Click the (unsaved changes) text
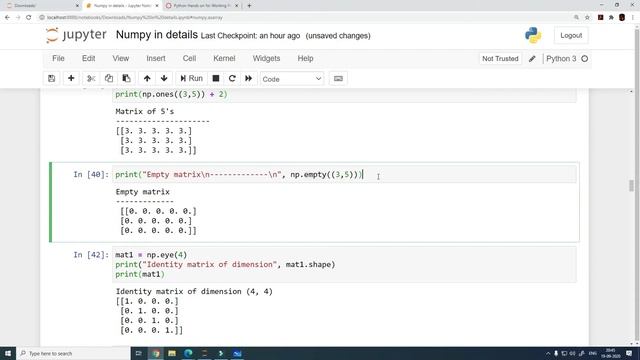This screenshot has width=640, height=360. (x=338, y=36)
